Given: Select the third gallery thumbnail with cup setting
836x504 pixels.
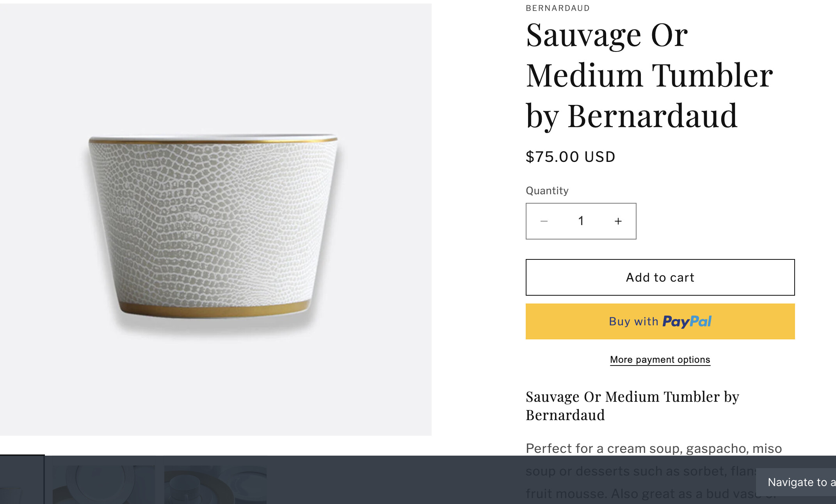Looking at the screenshot, I should [215, 484].
